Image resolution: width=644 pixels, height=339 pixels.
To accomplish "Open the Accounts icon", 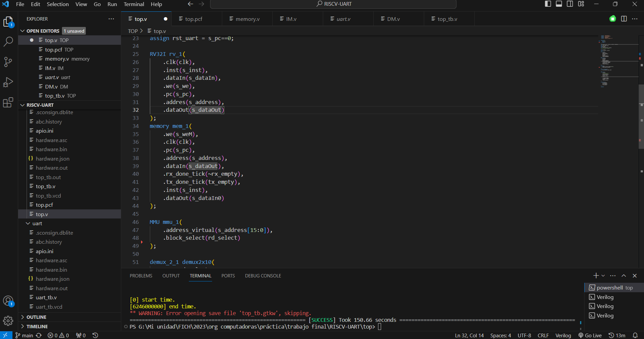I will (8, 301).
